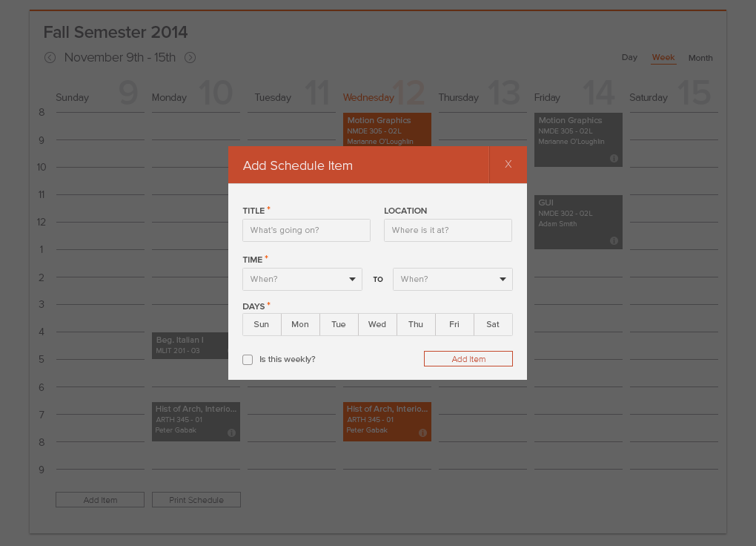
Task: Toggle Wed day button
Action: point(377,324)
